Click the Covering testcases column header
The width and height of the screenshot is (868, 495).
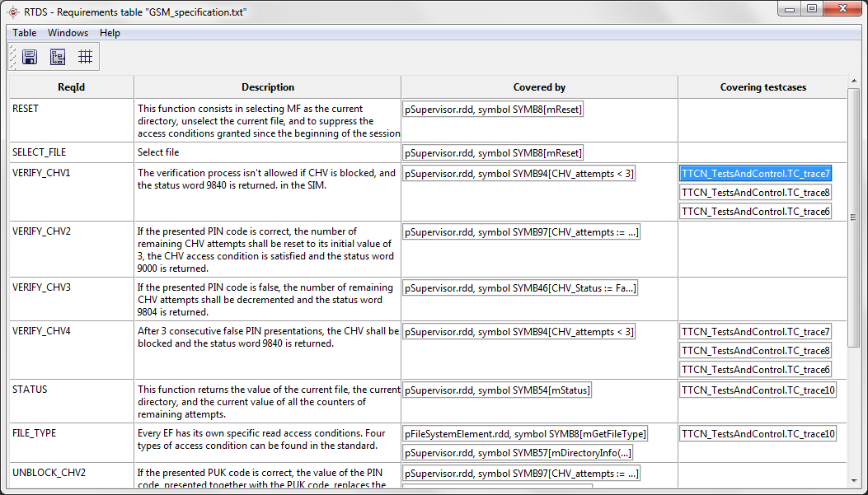[x=762, y=87]
